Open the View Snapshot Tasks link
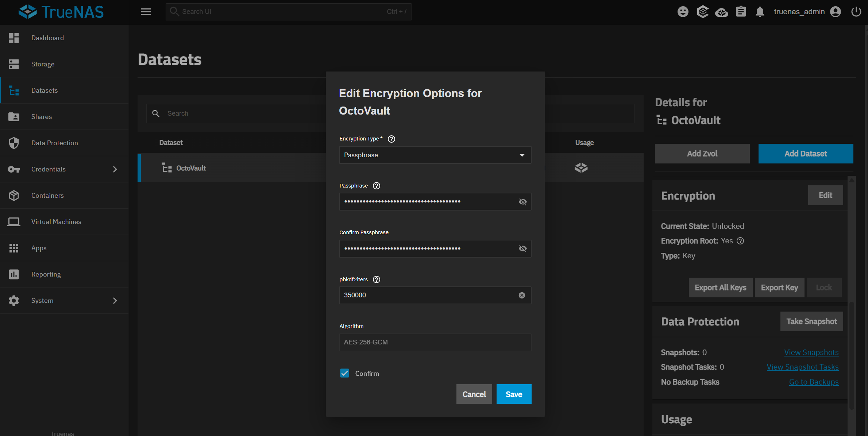 (802, 367)
